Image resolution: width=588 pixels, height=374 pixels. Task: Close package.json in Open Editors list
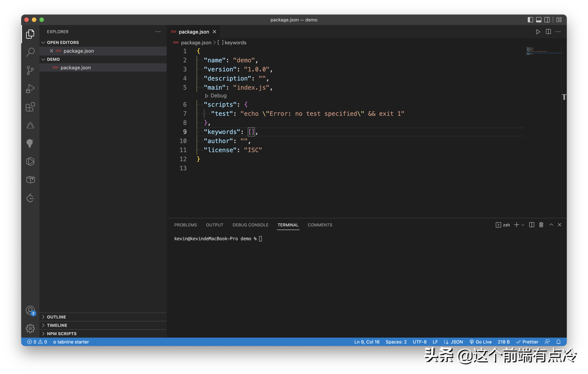(x=52, y=51)
